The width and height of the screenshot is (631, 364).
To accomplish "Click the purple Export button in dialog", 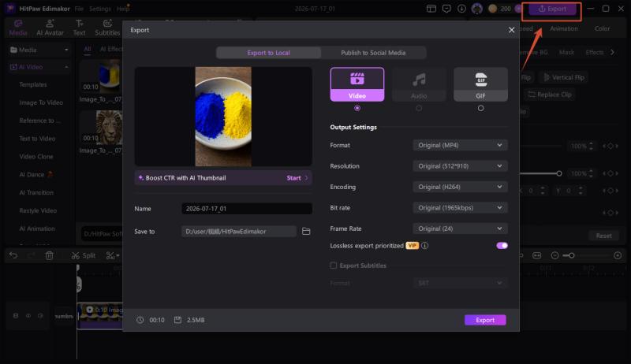I will coord(485,320).
